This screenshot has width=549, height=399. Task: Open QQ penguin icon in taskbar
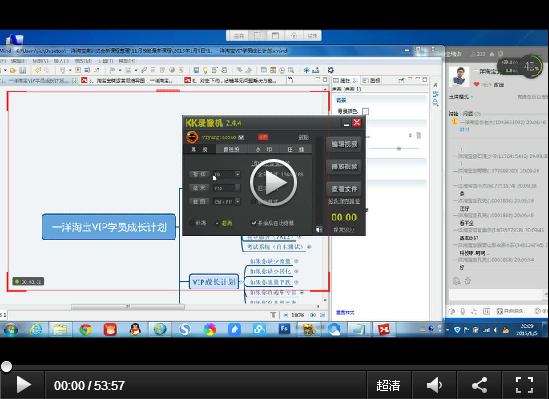[x=135, y=330]
